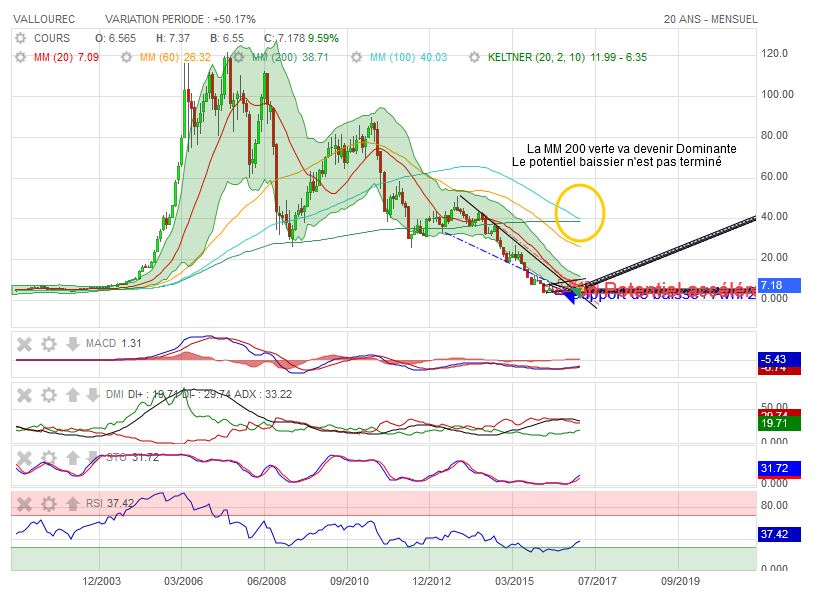Image resolution: width=821 pixels, height=601 pixels.
Task: Remove the MACD indicator panel
Action: click(24, 344)
